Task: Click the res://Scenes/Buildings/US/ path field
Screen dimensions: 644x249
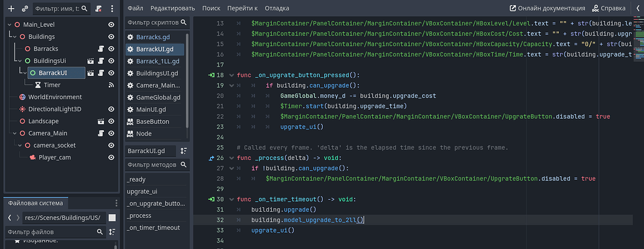Action: (65, 217)
